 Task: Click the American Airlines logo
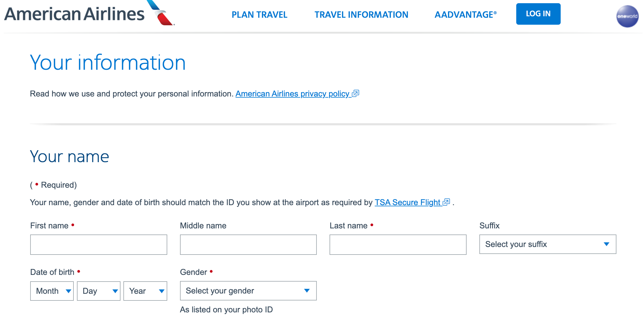[89, 14]
